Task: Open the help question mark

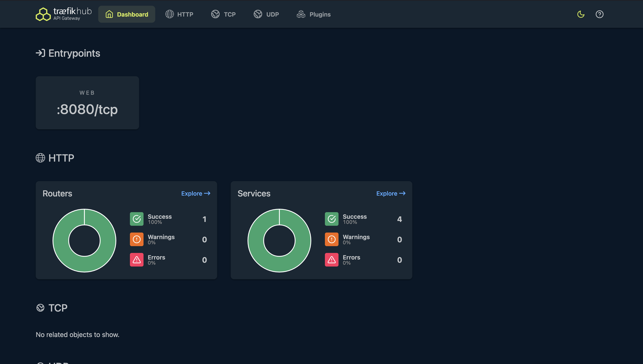Action: tap(600, 14)
